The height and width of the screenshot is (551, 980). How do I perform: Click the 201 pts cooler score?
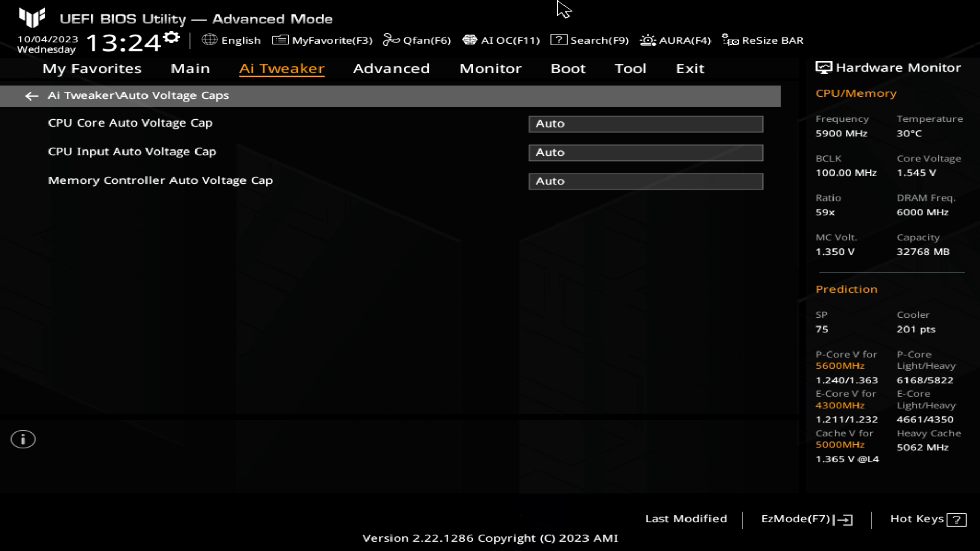pos(916,329)
